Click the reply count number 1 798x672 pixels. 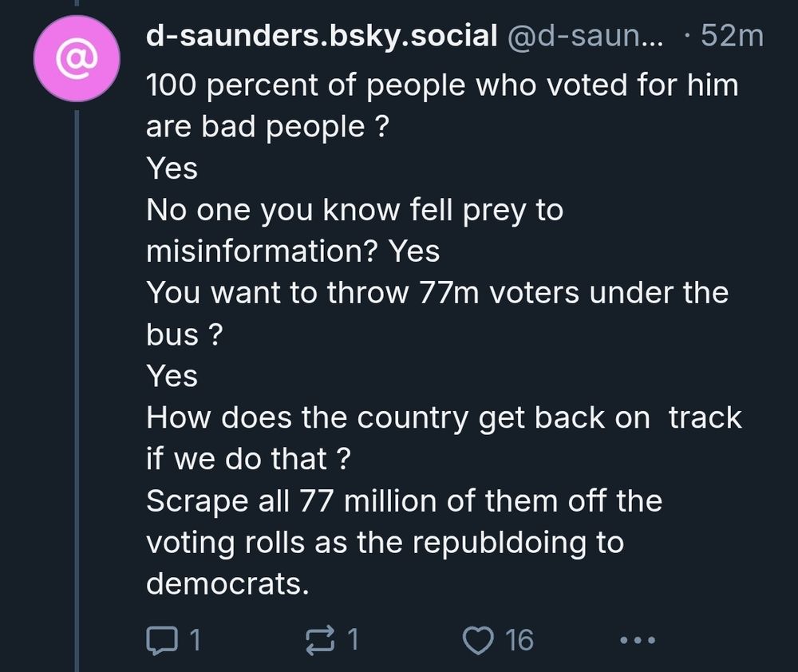click(x=194, y=639)
